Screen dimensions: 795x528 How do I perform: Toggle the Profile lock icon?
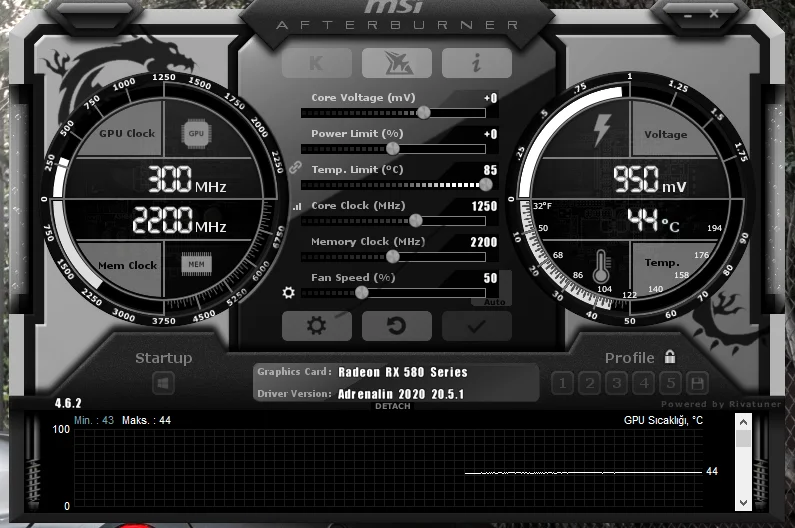tap(670, 357)
